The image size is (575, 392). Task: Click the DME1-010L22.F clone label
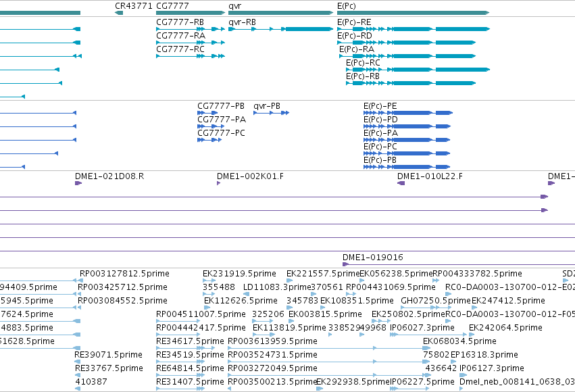click(430, 176)
